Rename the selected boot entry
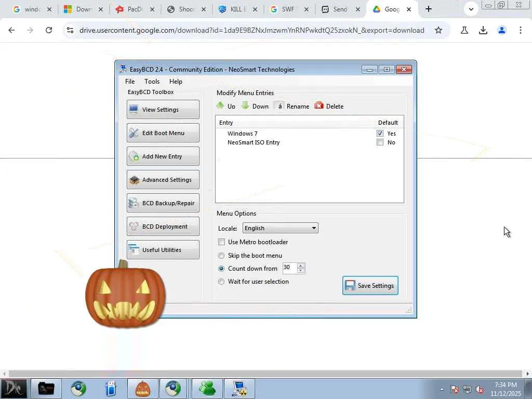 point(292,106)
